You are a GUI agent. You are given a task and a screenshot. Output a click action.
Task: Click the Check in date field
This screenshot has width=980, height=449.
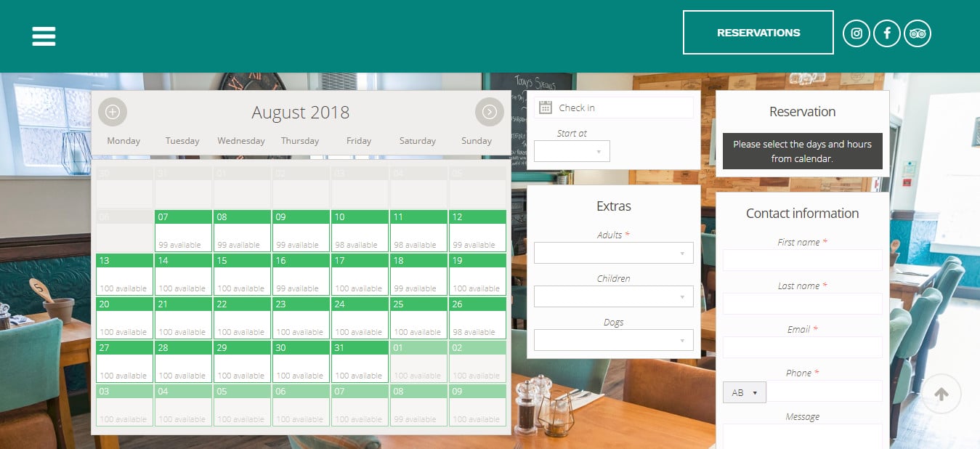(x=614, y=108)
